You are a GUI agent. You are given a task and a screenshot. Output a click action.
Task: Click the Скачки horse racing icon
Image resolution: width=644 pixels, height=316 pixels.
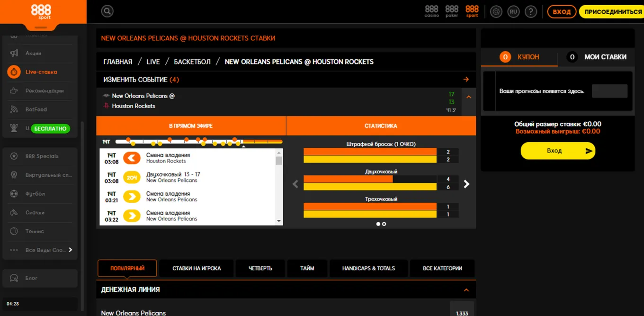14,213
